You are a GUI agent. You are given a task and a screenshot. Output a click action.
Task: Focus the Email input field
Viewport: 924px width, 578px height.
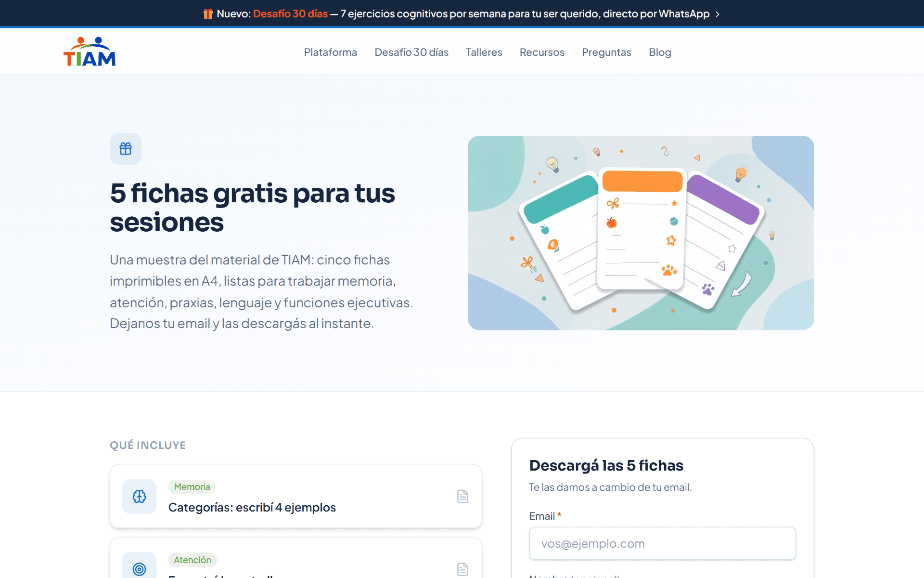pyautogui.click(x=662, y=543)
